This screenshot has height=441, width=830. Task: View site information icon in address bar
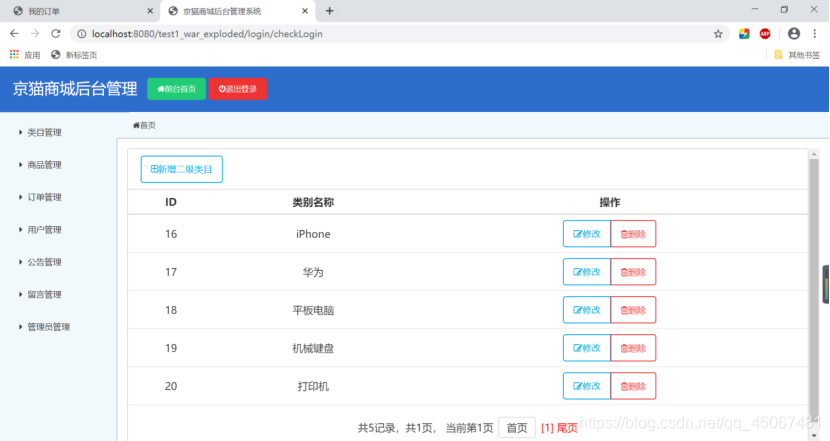82,34
